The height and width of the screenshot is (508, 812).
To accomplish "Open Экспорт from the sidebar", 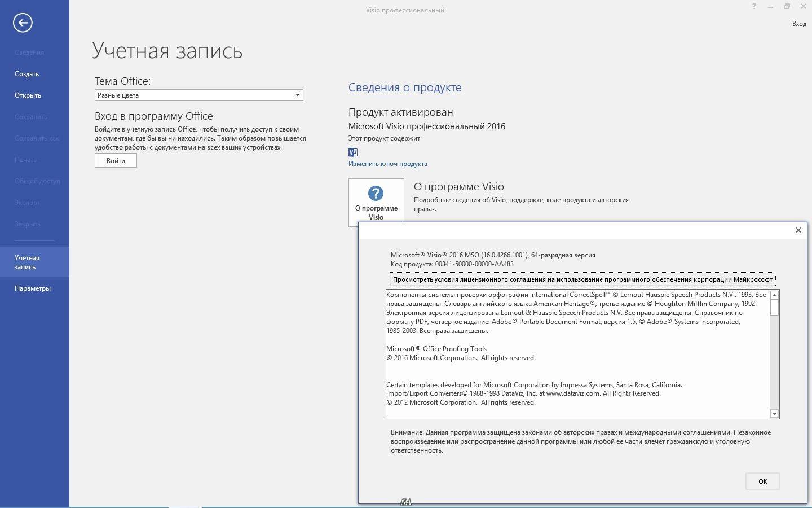I will point(27,202).
